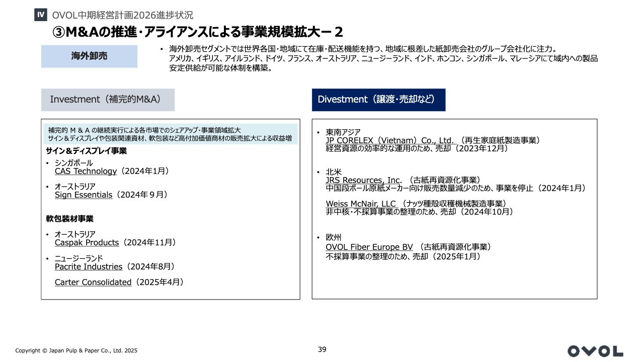644x362 pixels.
Task: Click the slide title ③M&Aの推進・アライアンス
Action: click(198, 32)
